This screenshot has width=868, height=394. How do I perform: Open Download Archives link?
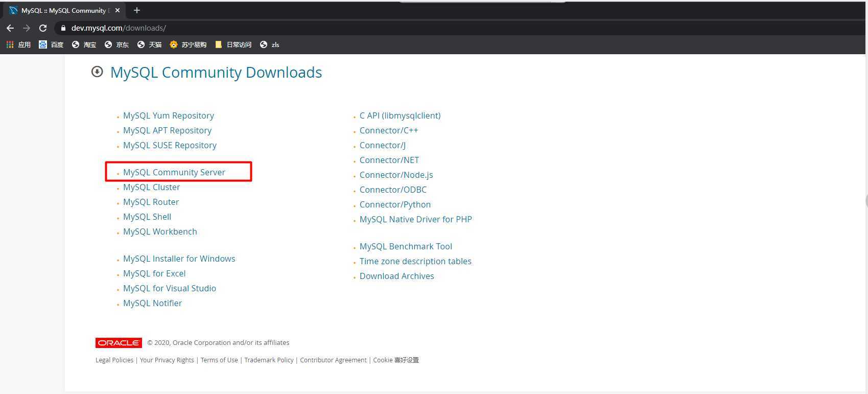coord(397,276)
